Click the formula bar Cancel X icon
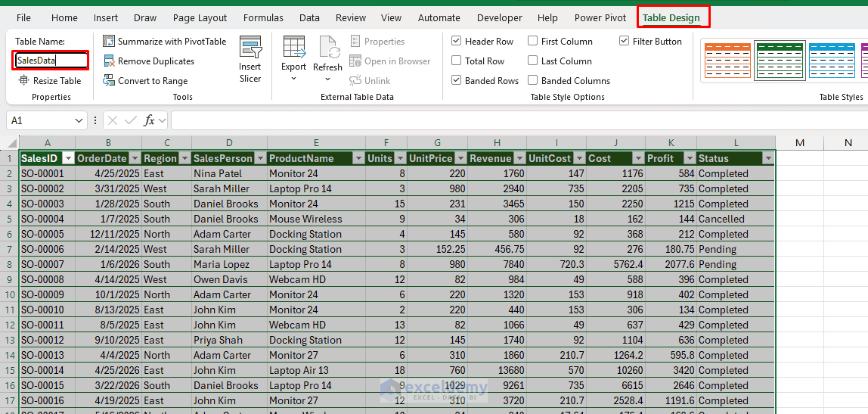Image resolution: width=868 pixels, height=414 pixels. click(x=113, y=120)
